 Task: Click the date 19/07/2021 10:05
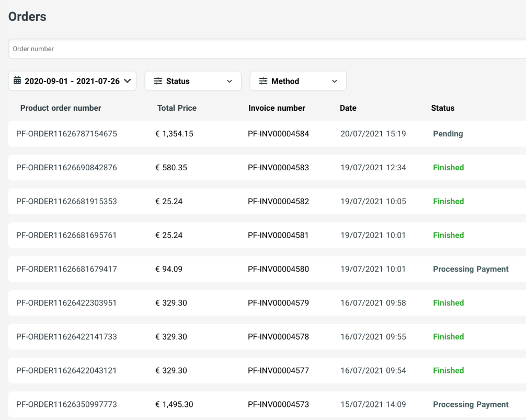(x=373, y=202)
